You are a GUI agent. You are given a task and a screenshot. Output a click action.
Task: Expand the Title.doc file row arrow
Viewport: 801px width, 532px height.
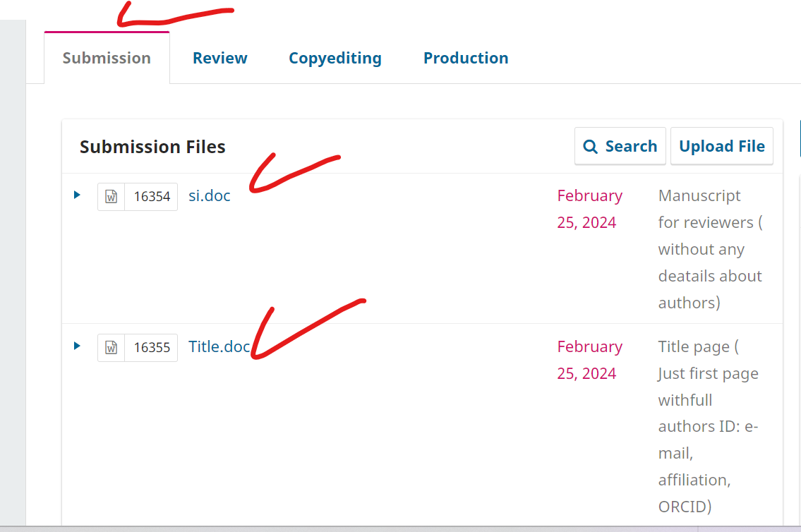[77, 346]
